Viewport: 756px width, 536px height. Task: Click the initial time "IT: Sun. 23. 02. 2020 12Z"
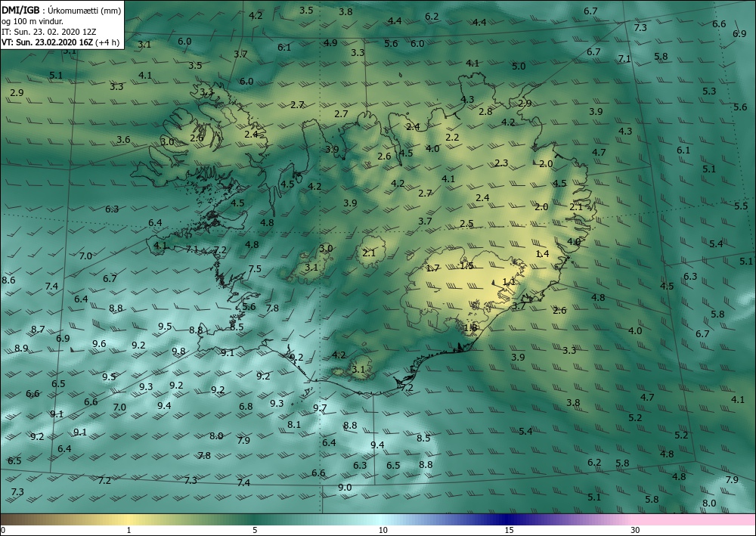(x=48, y=31)
